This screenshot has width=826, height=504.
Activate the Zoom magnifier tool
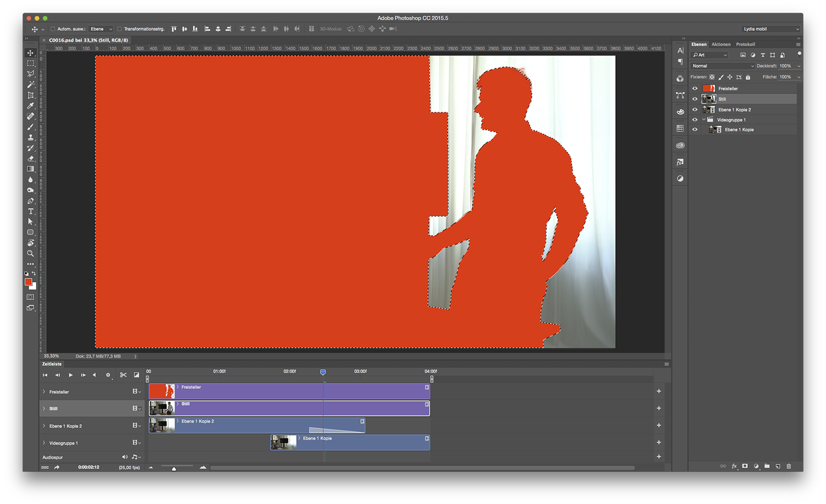[x=31, y=254]
